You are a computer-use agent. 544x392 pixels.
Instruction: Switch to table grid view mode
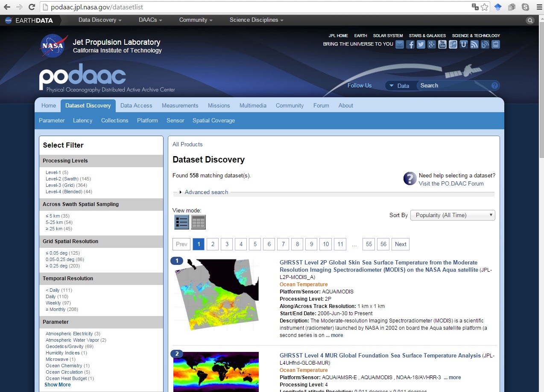(198, 222)
